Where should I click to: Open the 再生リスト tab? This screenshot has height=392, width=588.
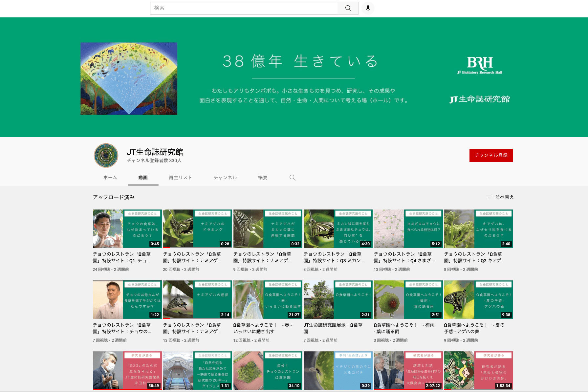click(x=180, y=178)
